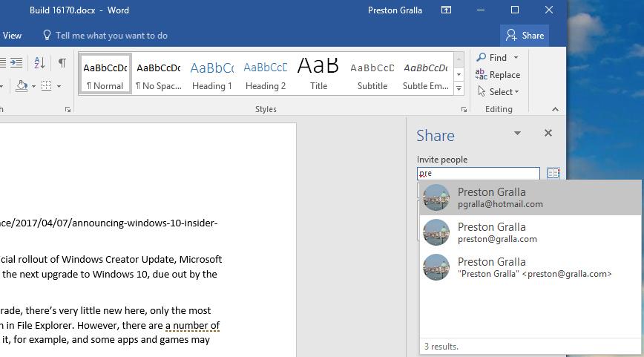
Task: Open the Paragraph dialog launcher
Action: click(68, 109)
